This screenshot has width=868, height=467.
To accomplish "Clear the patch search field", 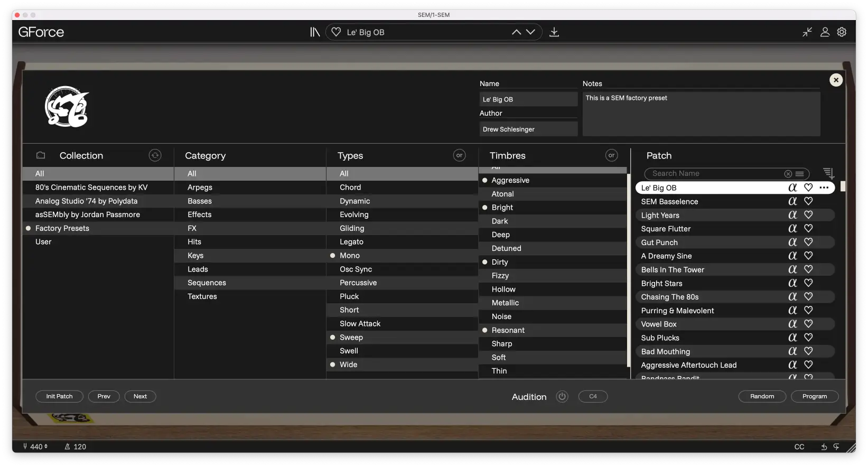I will click(x=788, y=174).
